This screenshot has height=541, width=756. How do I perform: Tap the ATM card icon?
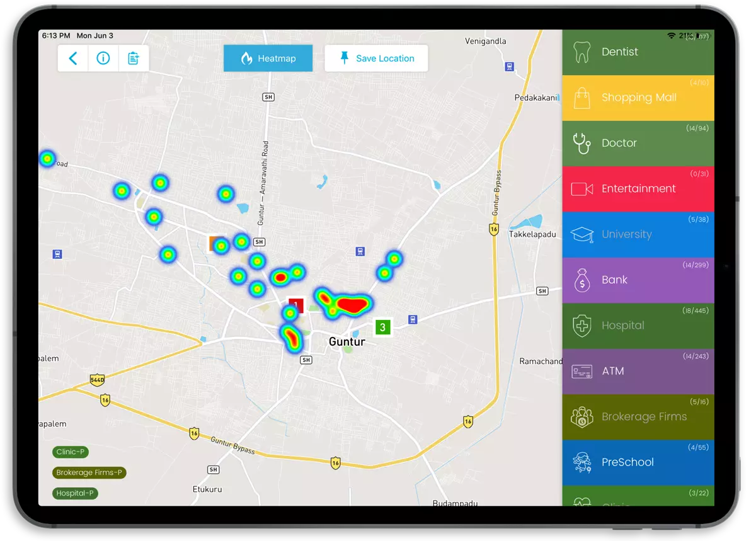point(581,372)
